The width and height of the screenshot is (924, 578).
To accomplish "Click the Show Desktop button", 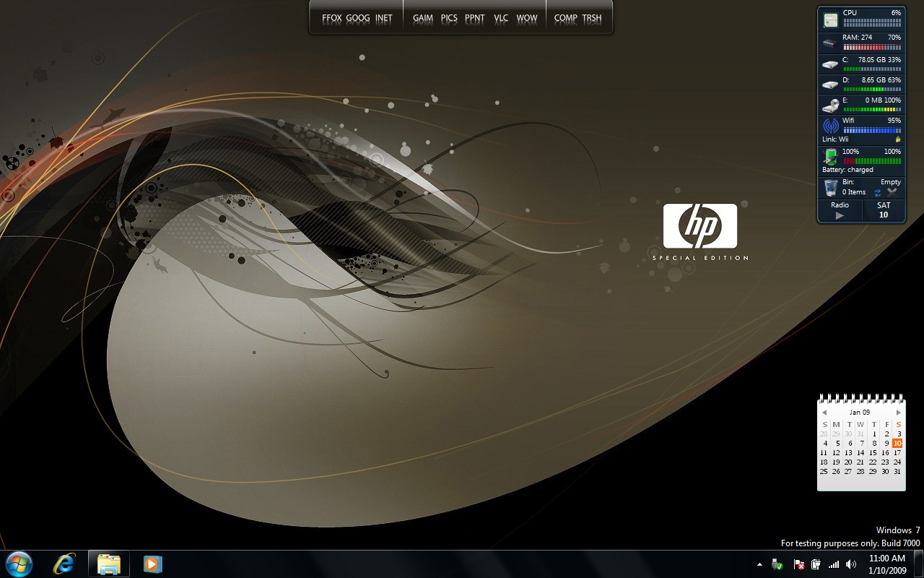I will tap(918, 564).
